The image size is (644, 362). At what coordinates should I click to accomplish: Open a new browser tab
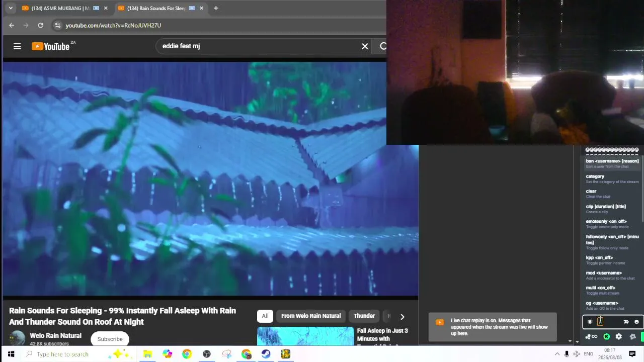(x=216, y=8)
